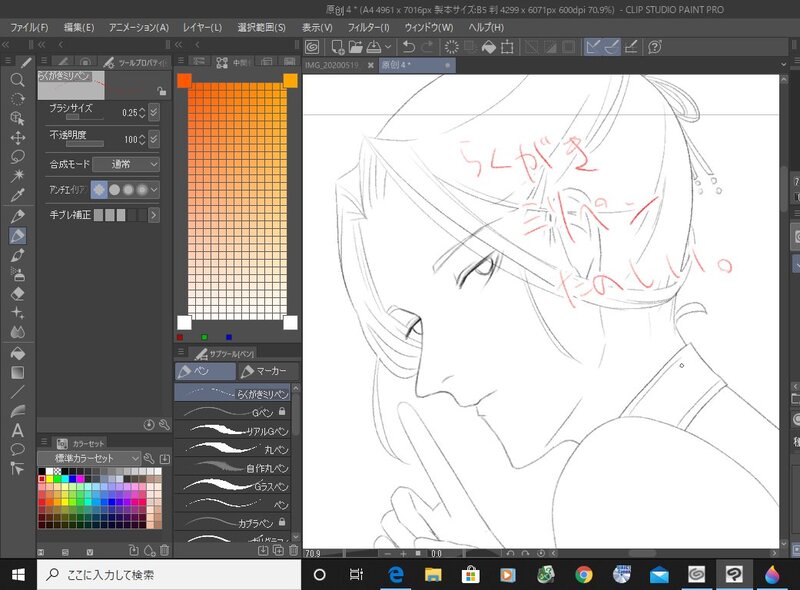The height and width of the screenshot is (590, 800).
Task: Select the Blend tool
Action: point(17,332)
